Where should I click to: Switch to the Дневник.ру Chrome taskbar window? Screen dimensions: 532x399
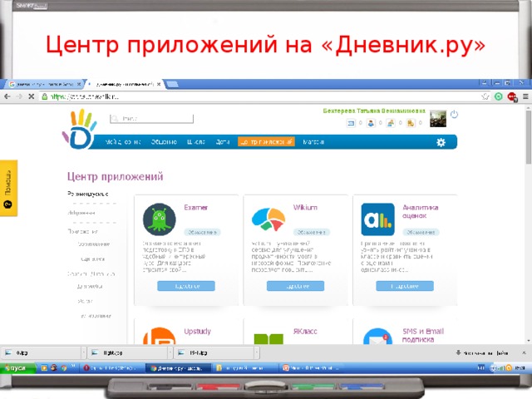click(x=178, y=368)
